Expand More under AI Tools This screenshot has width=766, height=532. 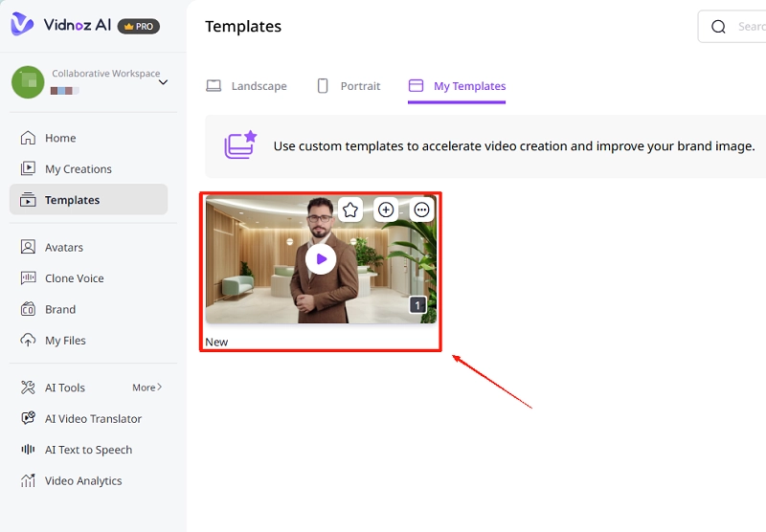pyautogui.click(x=146, y=388)
